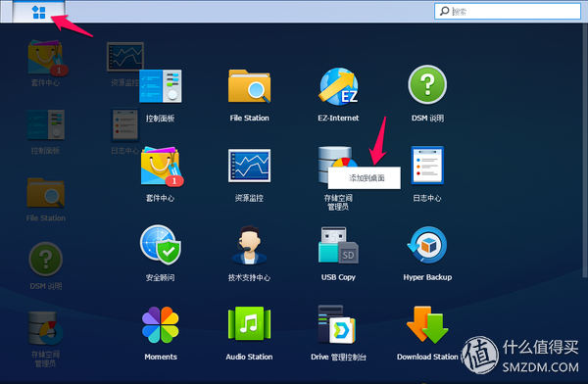
Task: Open DSM 说明 help in app menu
Action: (x=427, y=85)
